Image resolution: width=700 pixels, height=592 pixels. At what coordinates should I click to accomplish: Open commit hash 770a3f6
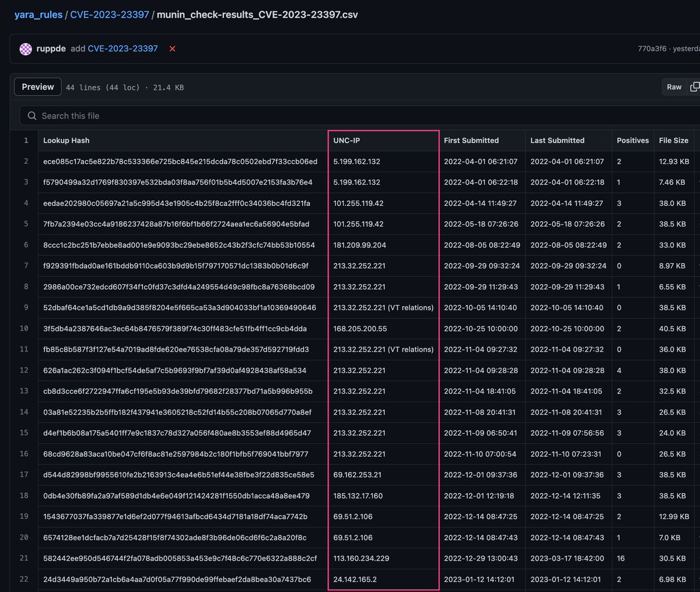[652, 49]
